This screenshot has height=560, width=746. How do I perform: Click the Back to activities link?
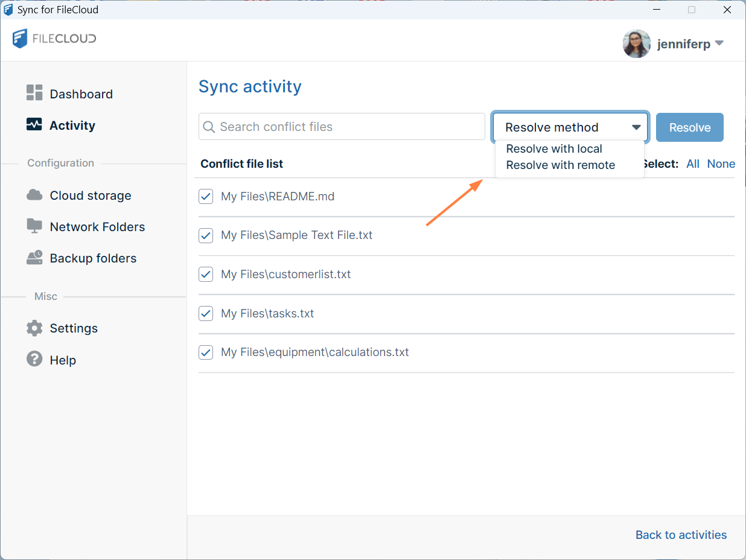(681, 535)
